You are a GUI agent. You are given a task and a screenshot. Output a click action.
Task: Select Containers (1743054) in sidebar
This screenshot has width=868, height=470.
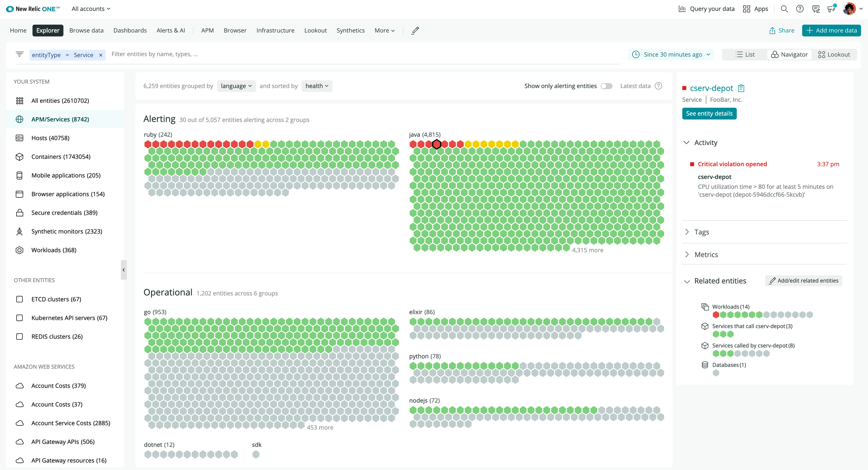coord(65,156)
